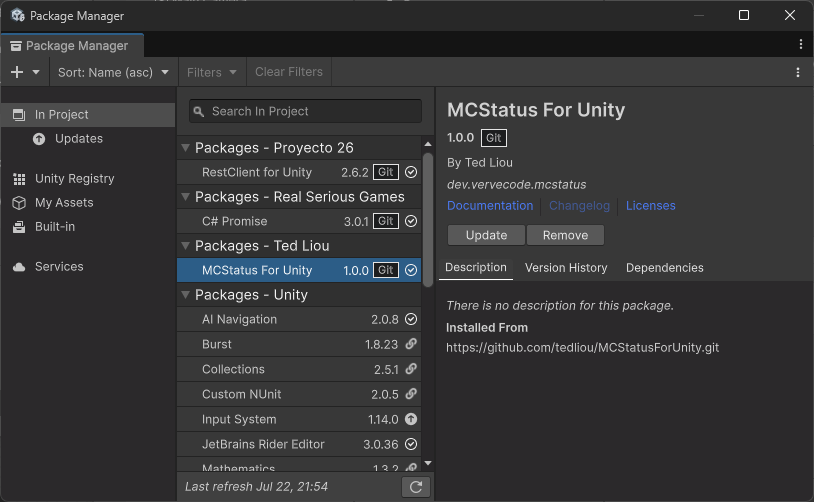Viewport: 814px width, 502px height.
Task: Click the Search In Project field
Action: pyautogui.click(x=305, y=111)
